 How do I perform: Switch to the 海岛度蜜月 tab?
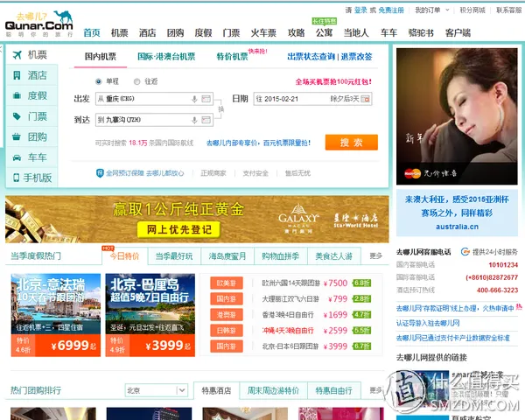tap(227, 256)
